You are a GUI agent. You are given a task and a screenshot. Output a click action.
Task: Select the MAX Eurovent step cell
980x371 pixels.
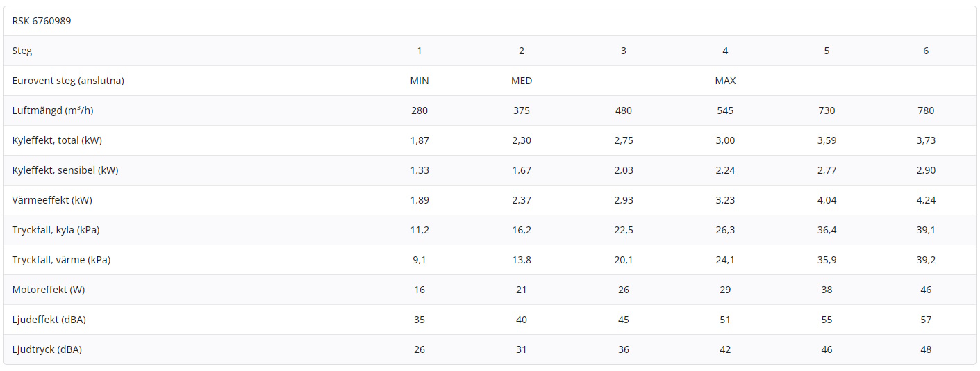725,81
